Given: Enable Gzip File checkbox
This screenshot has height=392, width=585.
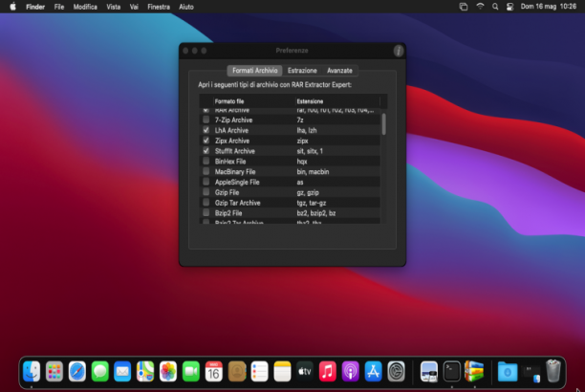Looking at the screenshot, I should tap(206, 192).
